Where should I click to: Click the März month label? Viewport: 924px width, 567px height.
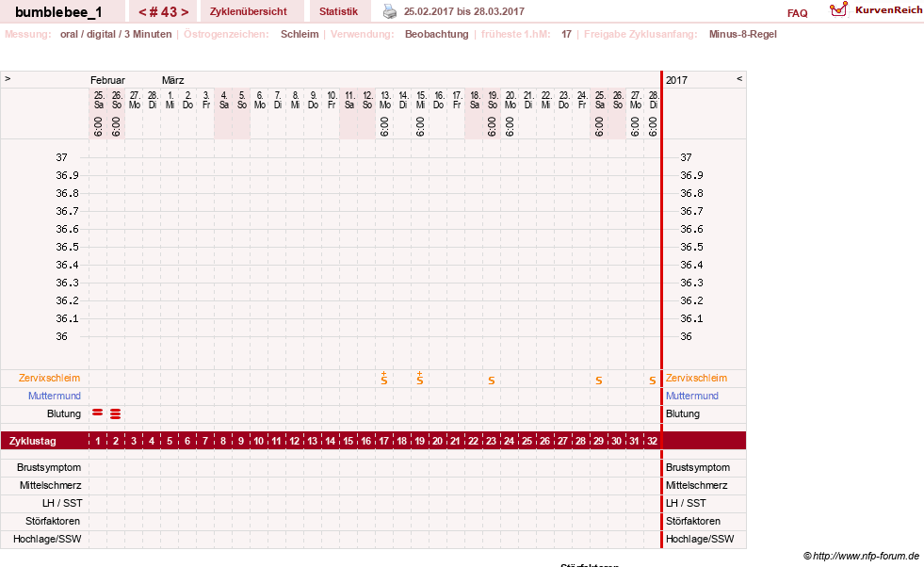coord(172,80)
